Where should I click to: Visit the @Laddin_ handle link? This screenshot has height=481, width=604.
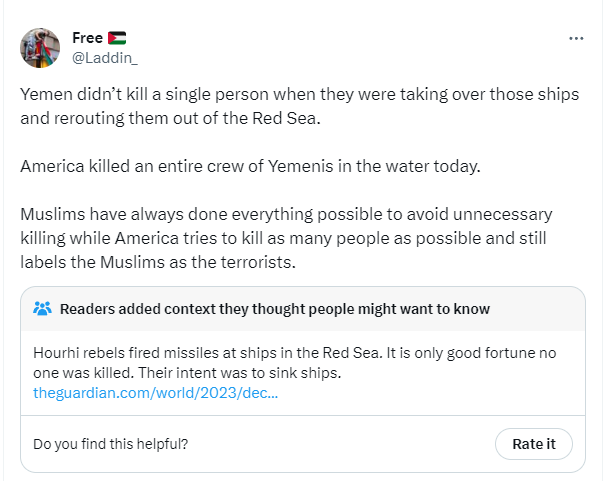(x=104, y=58)
